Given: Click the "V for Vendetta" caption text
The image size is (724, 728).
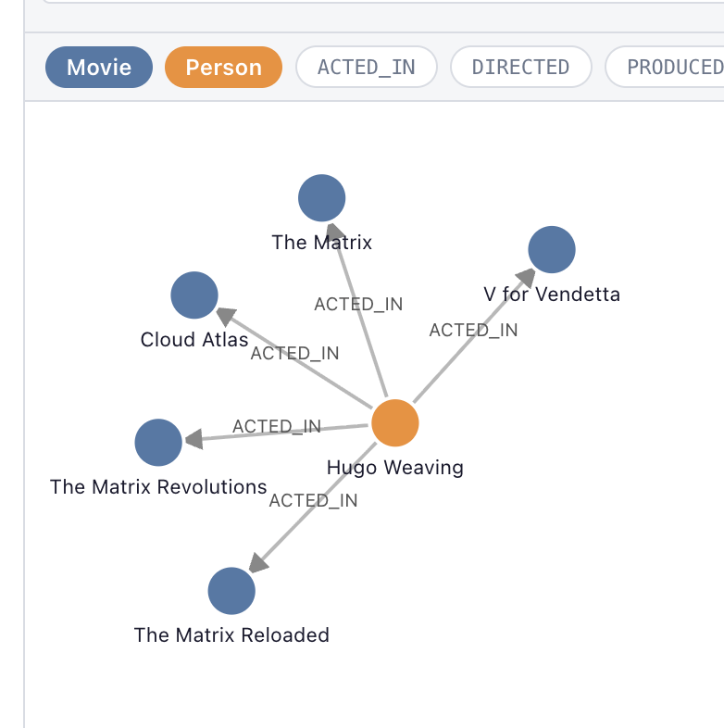Looking at the screenshot, I should (552, 295).
